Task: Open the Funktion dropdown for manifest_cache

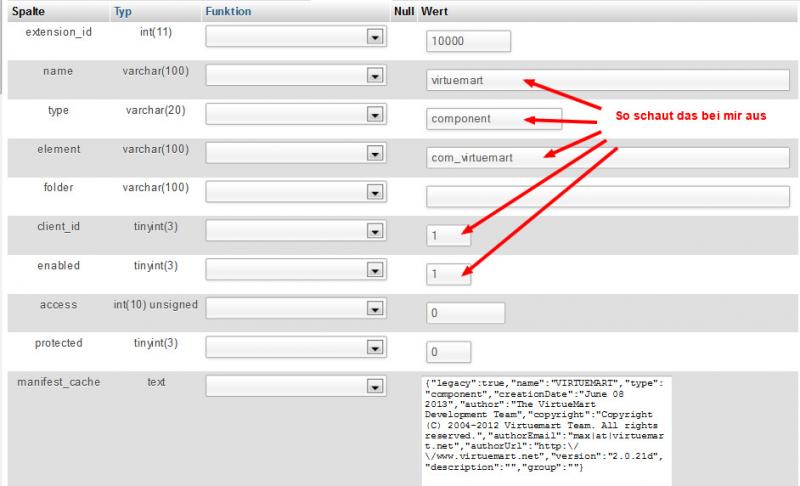Action: click(295, 386)
